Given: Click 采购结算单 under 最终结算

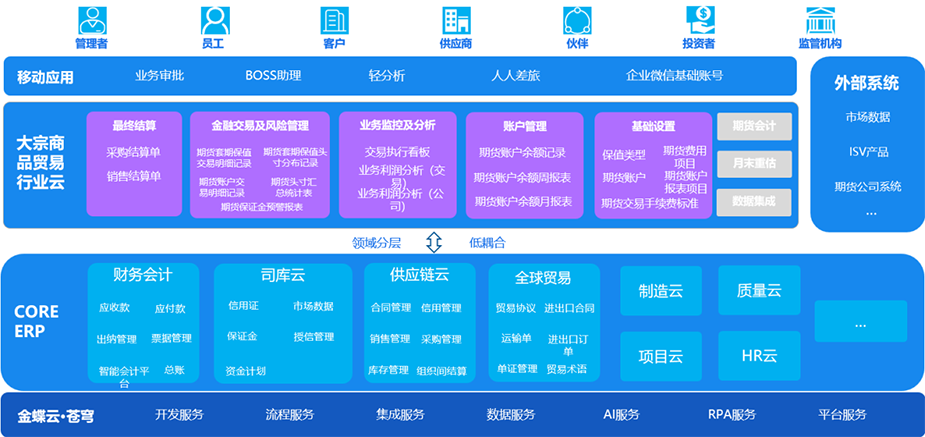Looking at the screenshot, I should 134,152.
